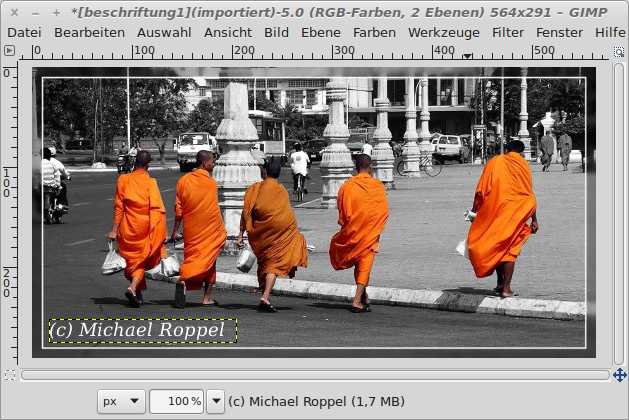Open the px unit dropdown
Image resolution: width=629 pixels, height=420 pixels.
(121, 401)
